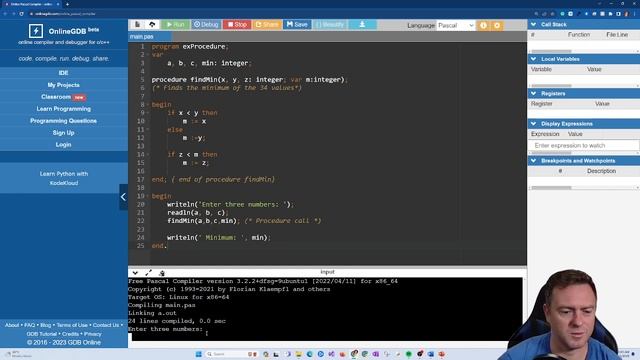The width and height of the screenshot is (640, 360).
Task: Open the Privacy footer link
Action: pyautogui.click(x=93, y=334)
